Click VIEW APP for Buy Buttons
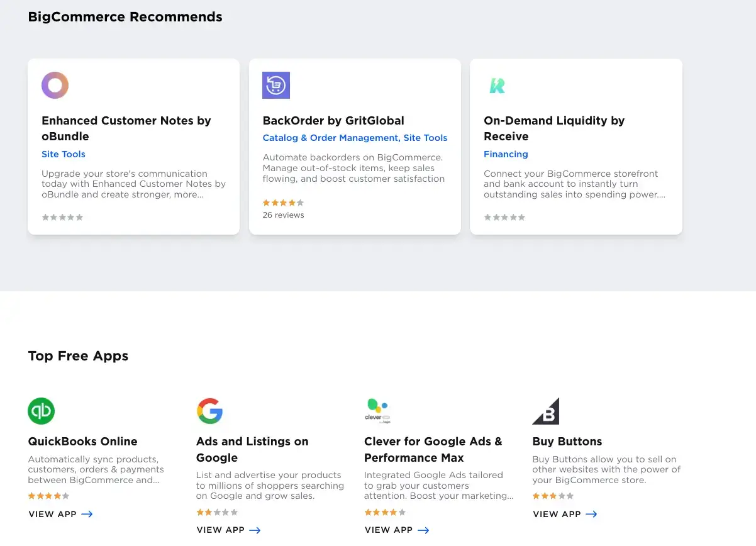756x546 pixels. [557, 514]
